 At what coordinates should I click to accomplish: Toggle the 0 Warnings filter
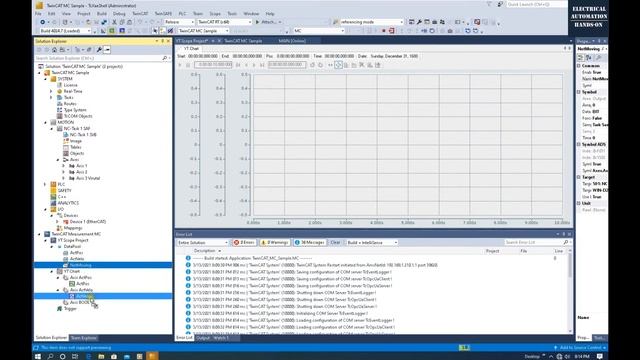point(275,242)
